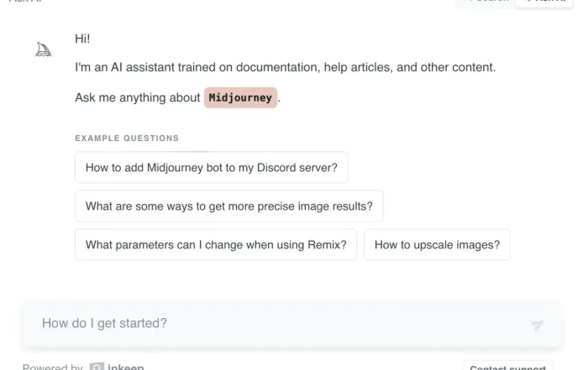Ask how to add Midjourney bot to Discord
The image size is (588, 370).
(x=212, y=168)
